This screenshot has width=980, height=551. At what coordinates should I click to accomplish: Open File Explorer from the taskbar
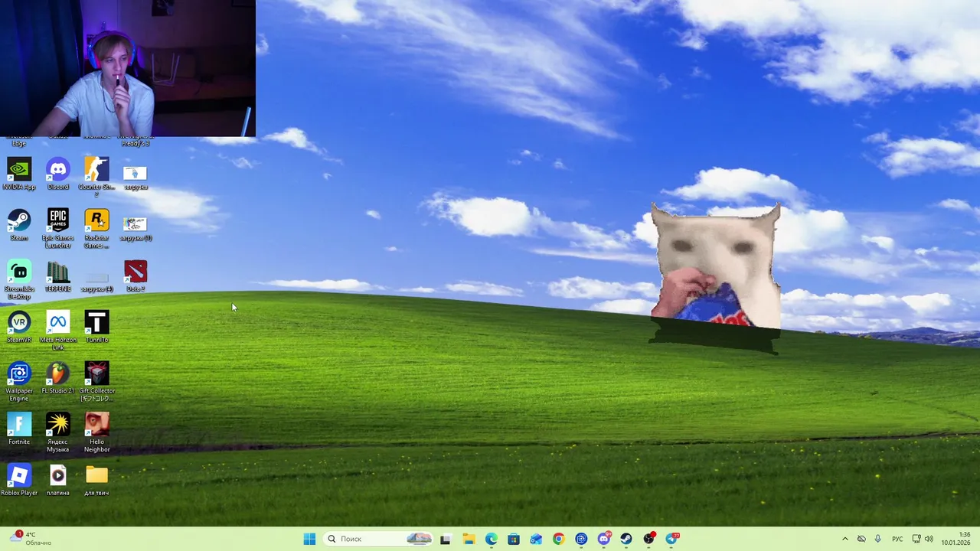click(x=468, y=539)
